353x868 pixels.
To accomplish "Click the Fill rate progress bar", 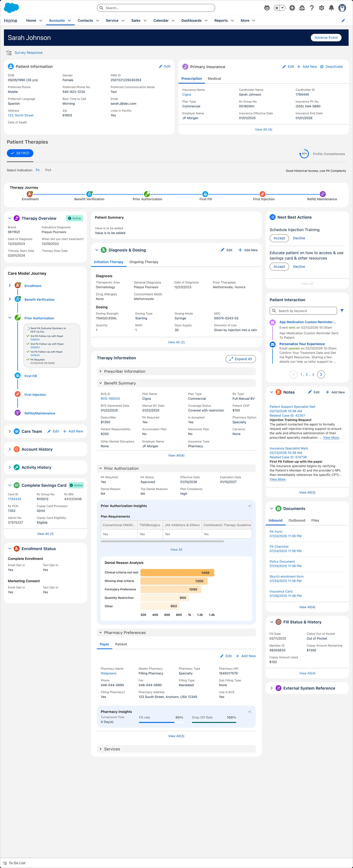I will pyautogui.click(x=161, y=722).
